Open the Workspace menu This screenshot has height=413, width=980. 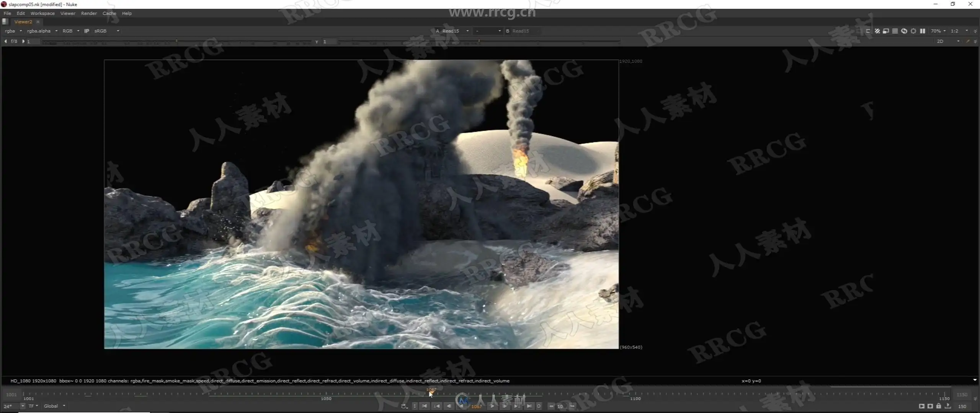42,13
